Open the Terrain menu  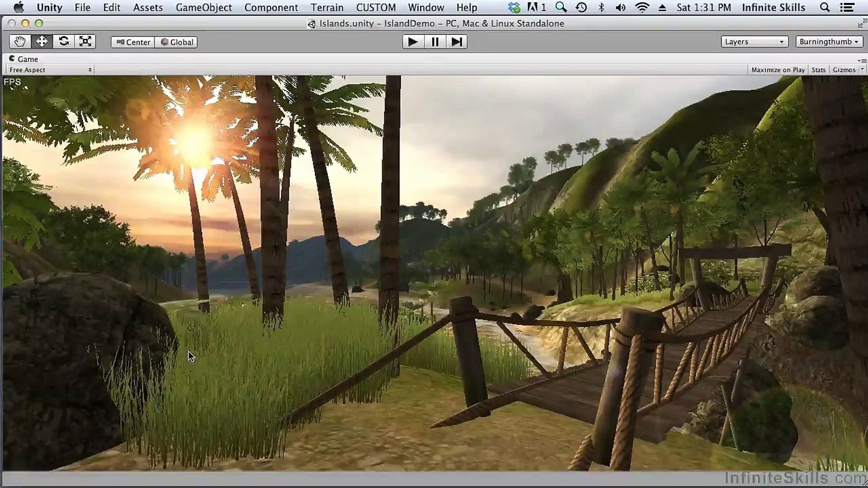[327, 7]
